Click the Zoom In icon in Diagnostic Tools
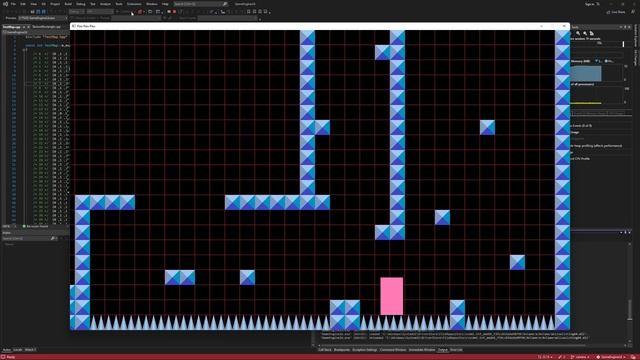The width and height of the screenshot is (640, 360). click(x=578, y=33)
